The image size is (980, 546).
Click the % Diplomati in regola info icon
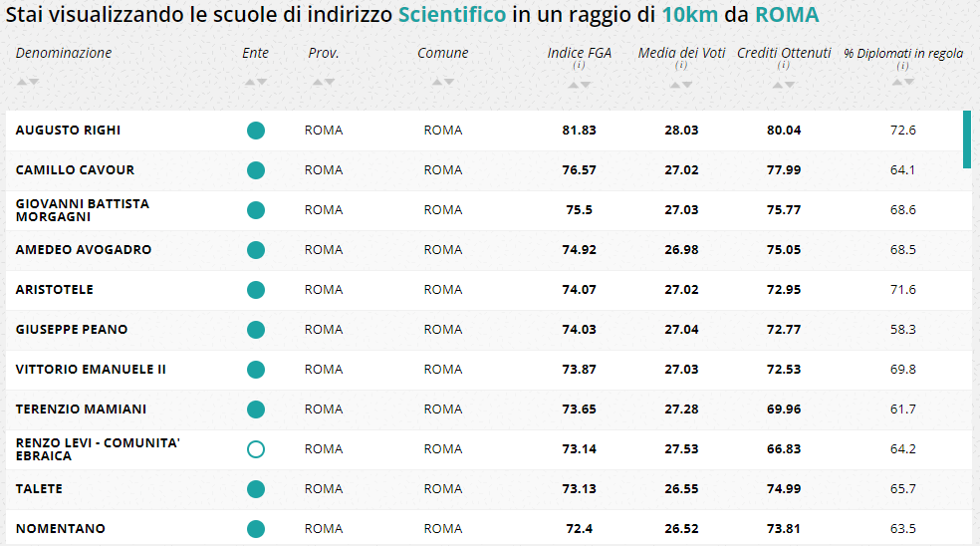click(x=902, y=66)
